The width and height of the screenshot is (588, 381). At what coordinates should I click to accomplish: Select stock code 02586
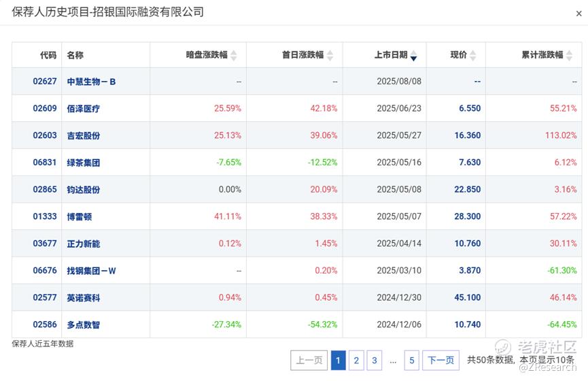pos(45,325)
